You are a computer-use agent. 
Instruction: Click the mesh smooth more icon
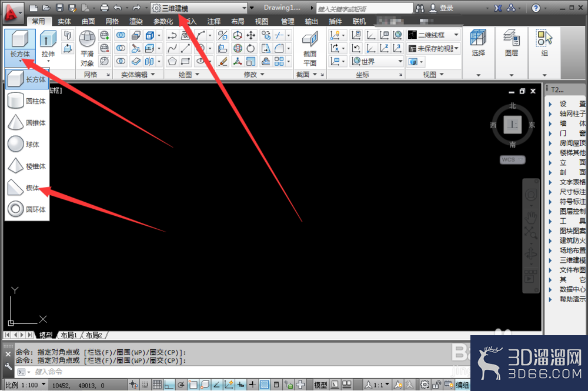pyautogui.click(x=105, y=35)
